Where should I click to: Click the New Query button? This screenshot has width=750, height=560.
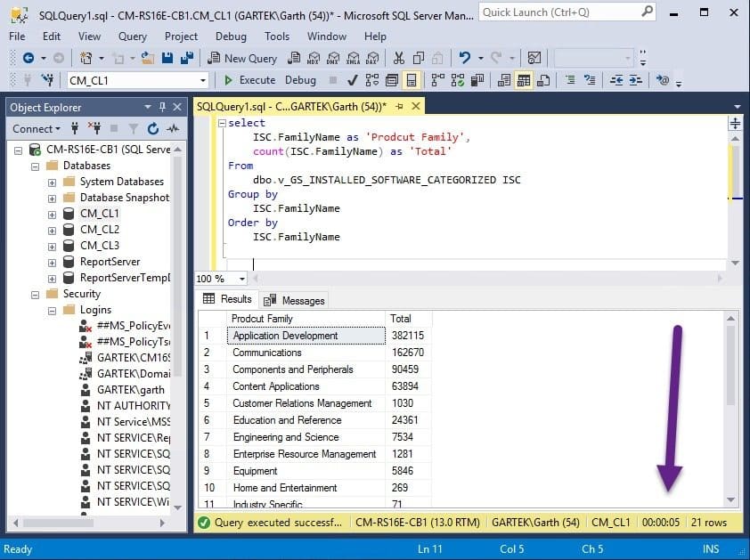[242, 59]
